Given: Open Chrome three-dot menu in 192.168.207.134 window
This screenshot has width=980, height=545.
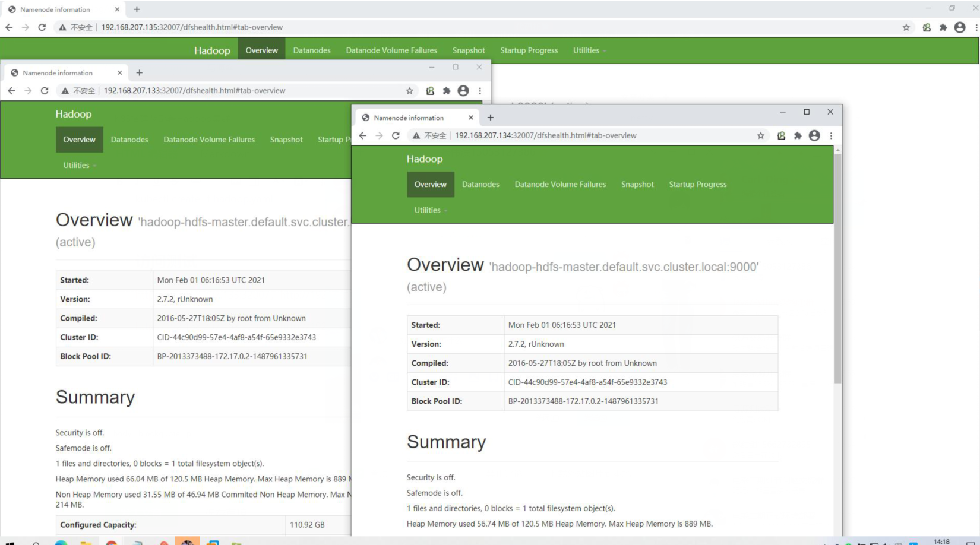Looking at the screenshot, I should click(831, 135).
